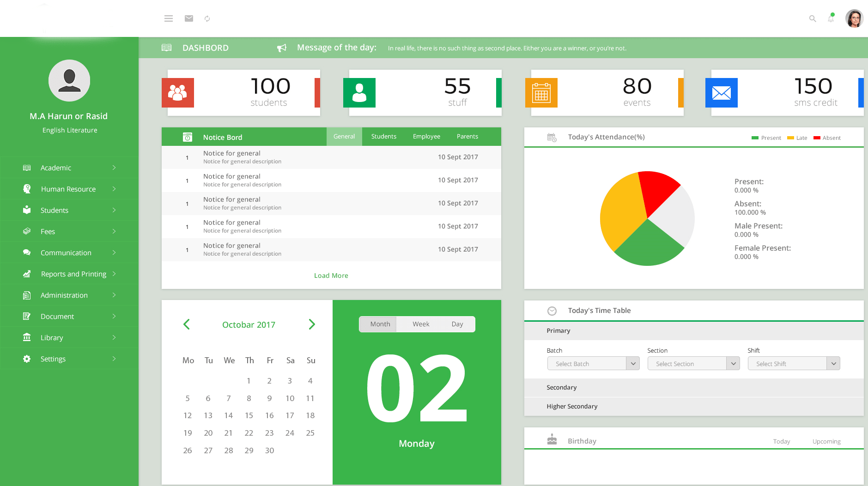
Task: Click the red Absent legend swatch
Action: click(x=817, y=138)
